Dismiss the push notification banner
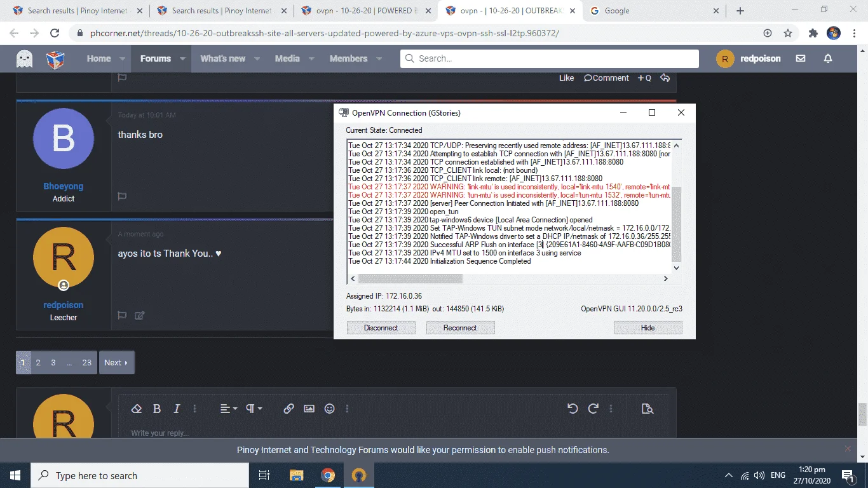The height and width of the screenshot is (488, 868). click(x=847, y=449)
